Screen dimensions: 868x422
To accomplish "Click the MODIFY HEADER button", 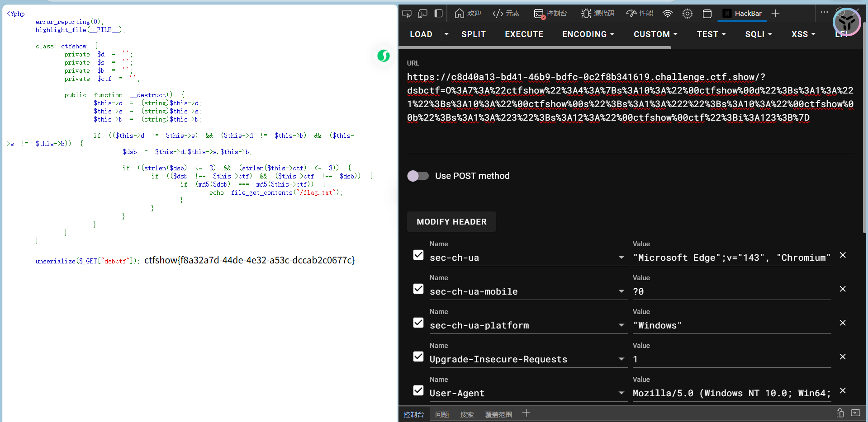I will coord(451,222).
